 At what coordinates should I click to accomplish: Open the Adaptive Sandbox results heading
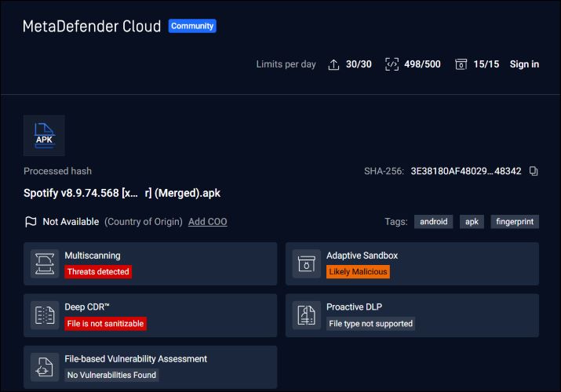(362, 256)
